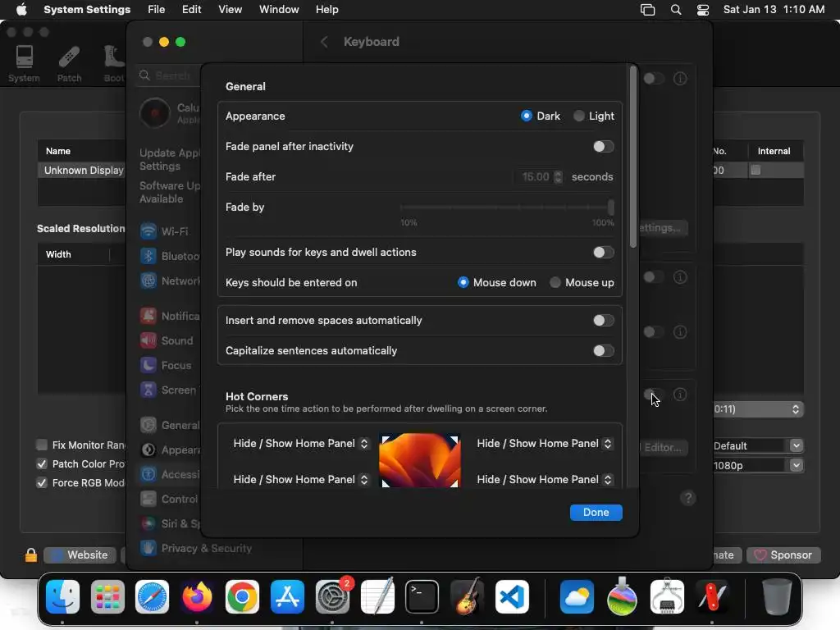Select the System tab icon in background window
This screenshot has height=630, width=840.
click(x=24, y=63)
